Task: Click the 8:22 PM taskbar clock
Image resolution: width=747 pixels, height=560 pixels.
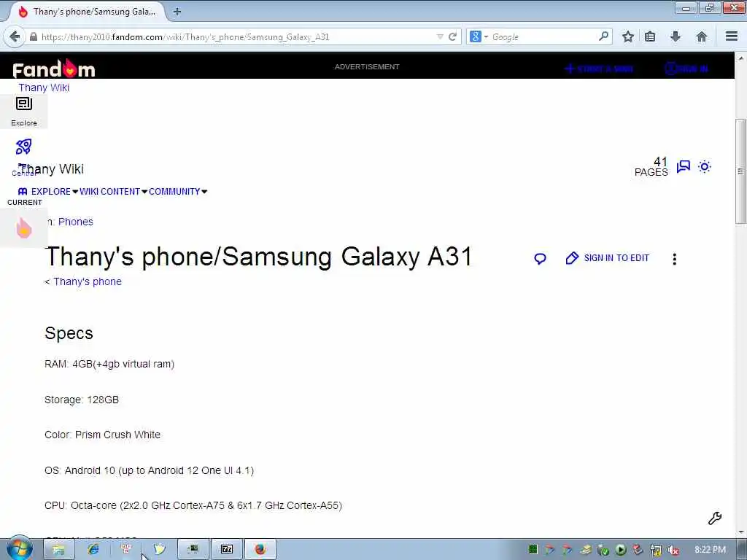Action: [x=710, y=550]
